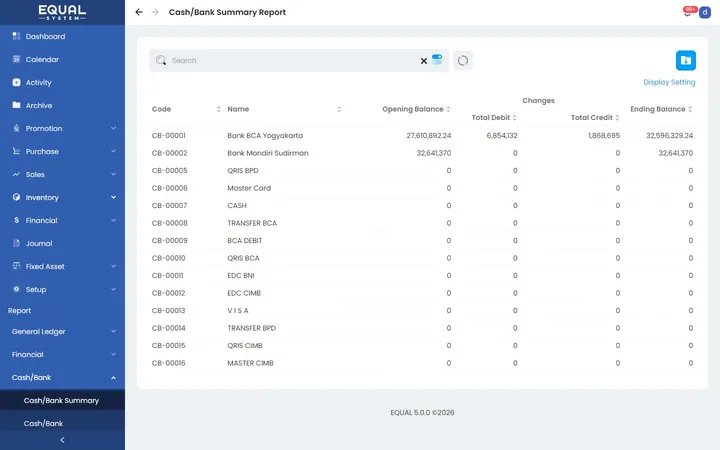Click the Financial dollar icon
This screenshot has width=720, height=450.
pos(17,220)
